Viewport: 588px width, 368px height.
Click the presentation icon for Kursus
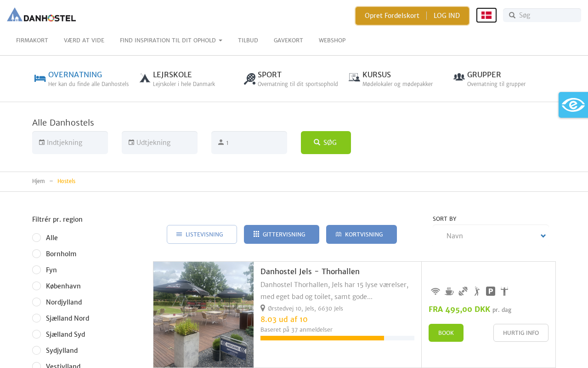354,77
